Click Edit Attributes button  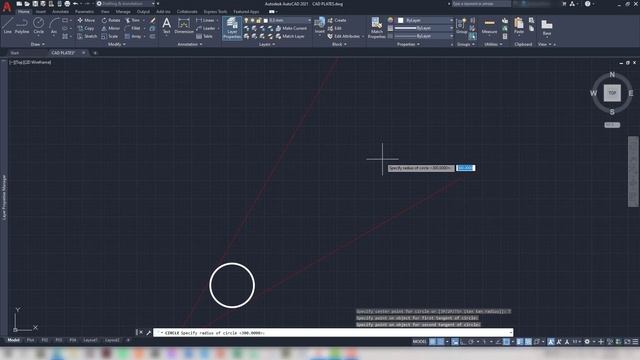(x=344, y=36)
